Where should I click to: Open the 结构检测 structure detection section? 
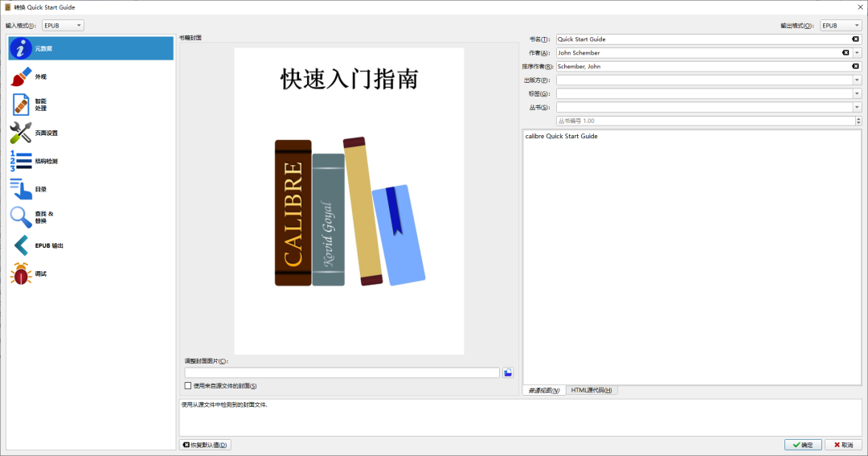(91, 161)
